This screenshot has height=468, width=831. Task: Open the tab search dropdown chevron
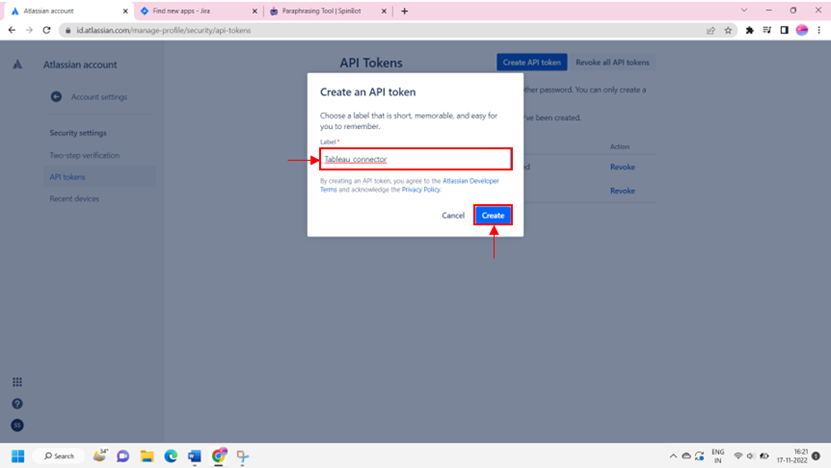[x=744, y=10]
